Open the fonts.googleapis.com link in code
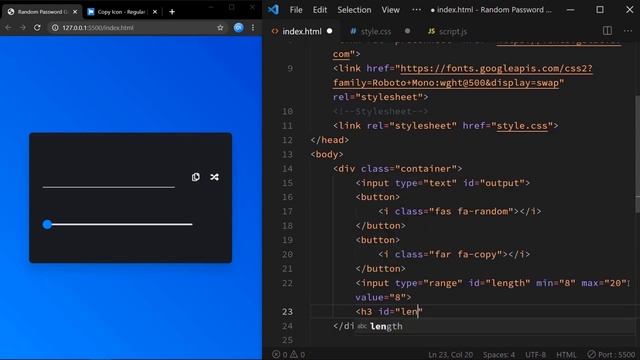The height and width of the screenshot is (360, 640). [x=462, y=76]
